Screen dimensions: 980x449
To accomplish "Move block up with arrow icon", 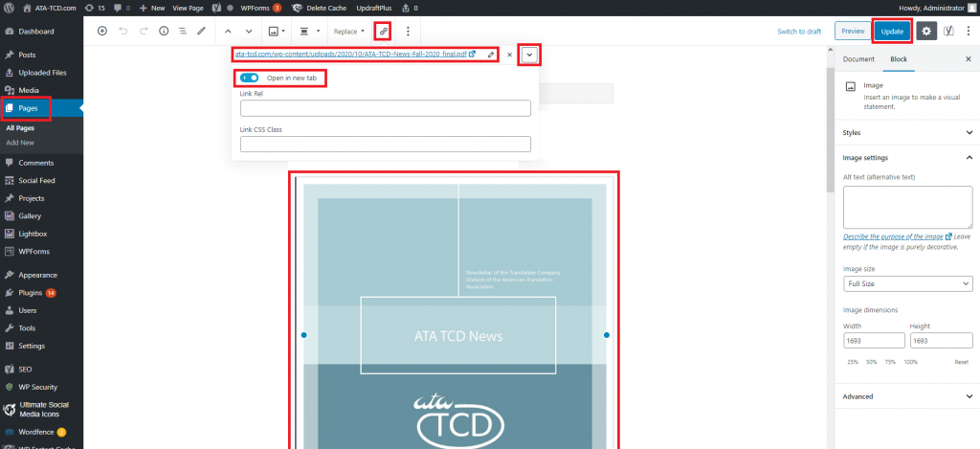I will coord(228,32).
